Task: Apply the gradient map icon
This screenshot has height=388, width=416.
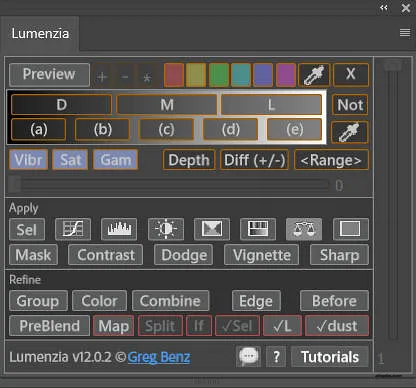Action: (x=258, y=229)
